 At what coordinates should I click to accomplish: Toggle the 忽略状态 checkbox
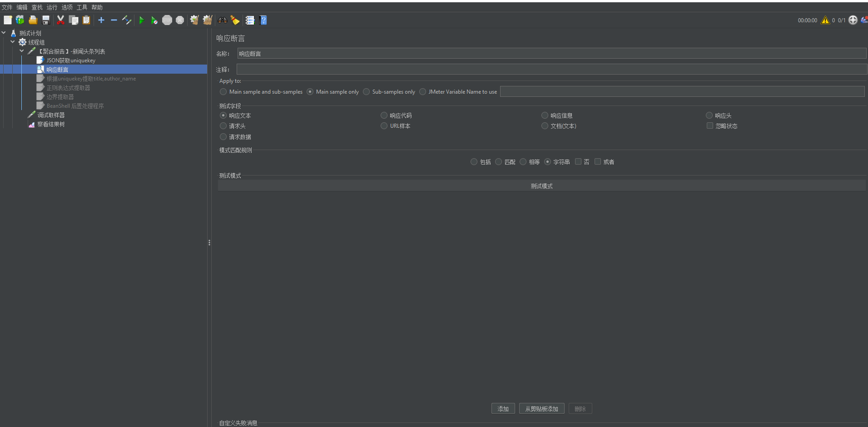click(709, 126)
